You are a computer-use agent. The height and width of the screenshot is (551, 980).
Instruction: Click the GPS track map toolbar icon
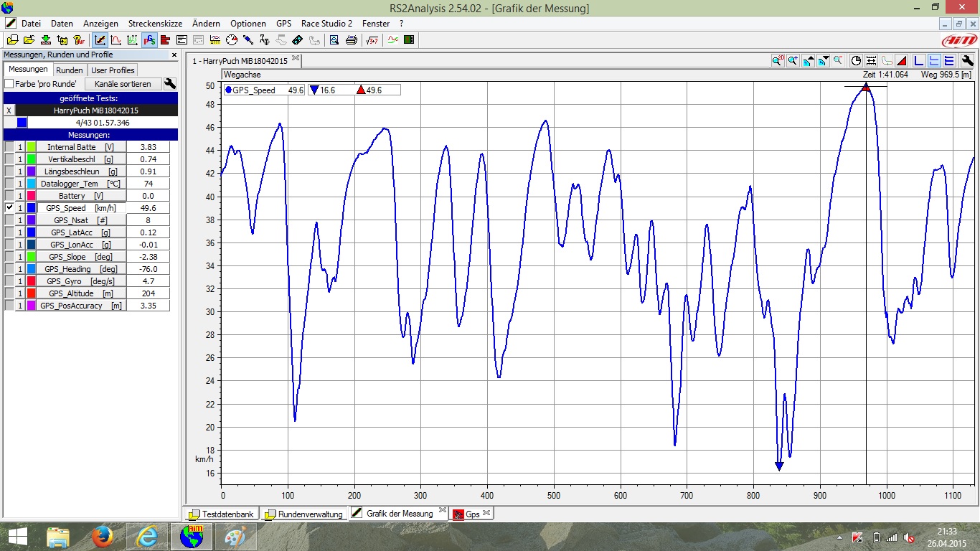tap(150, 40)
